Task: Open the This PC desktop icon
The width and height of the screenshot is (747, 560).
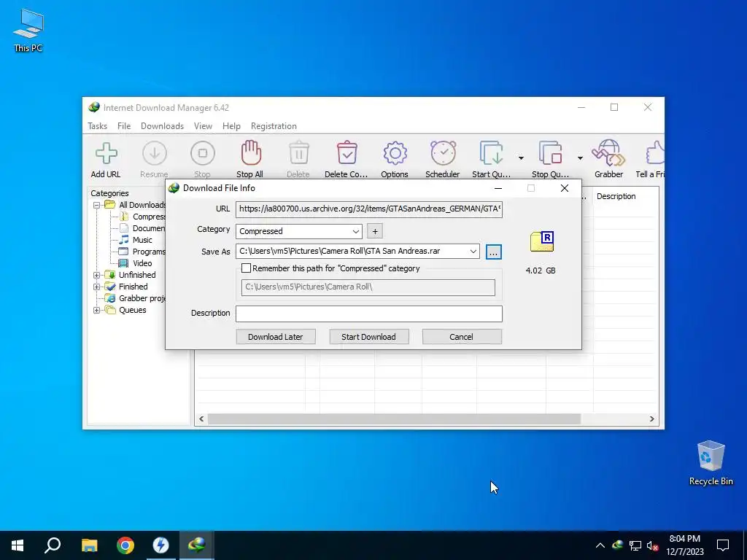Action: coord(28,31)
